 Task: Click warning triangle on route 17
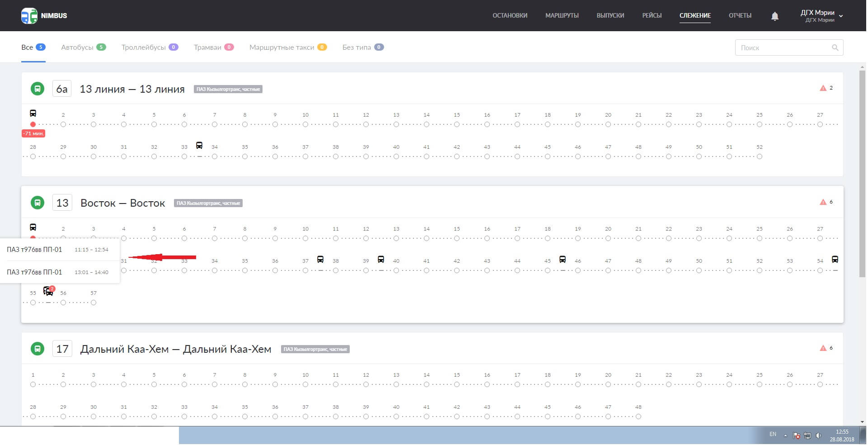pyautogui.click(x=823, y=348)
